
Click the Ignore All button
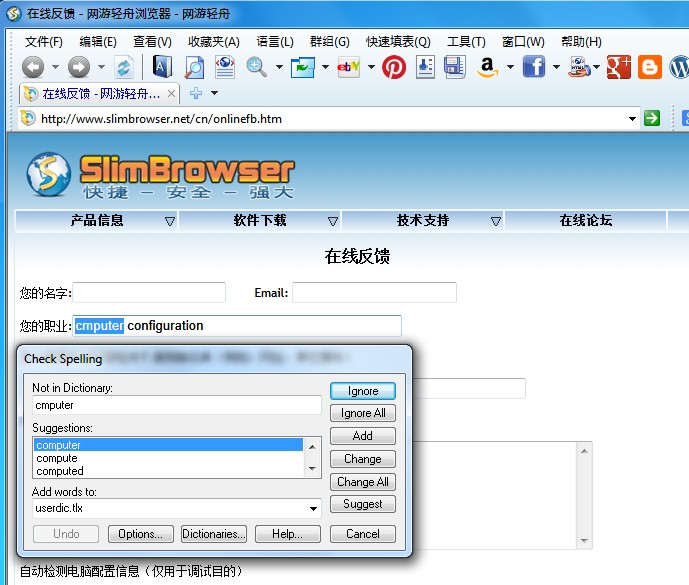click(363, 413)
